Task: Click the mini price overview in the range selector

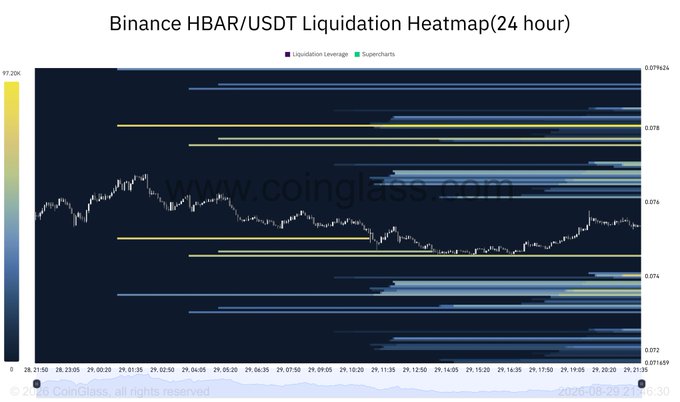Action: point(339,386)
